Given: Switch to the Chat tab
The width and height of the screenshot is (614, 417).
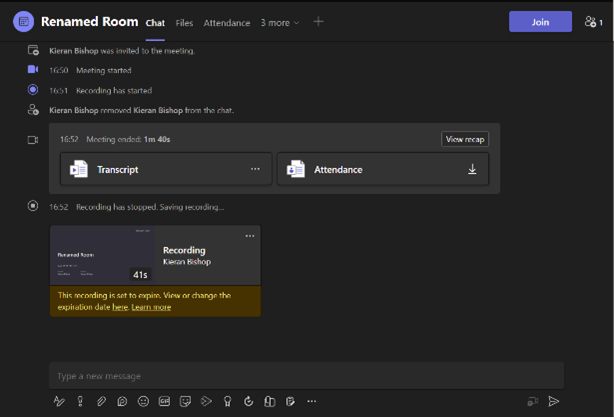Looking at the screenshot, I should tap(155, 23).
